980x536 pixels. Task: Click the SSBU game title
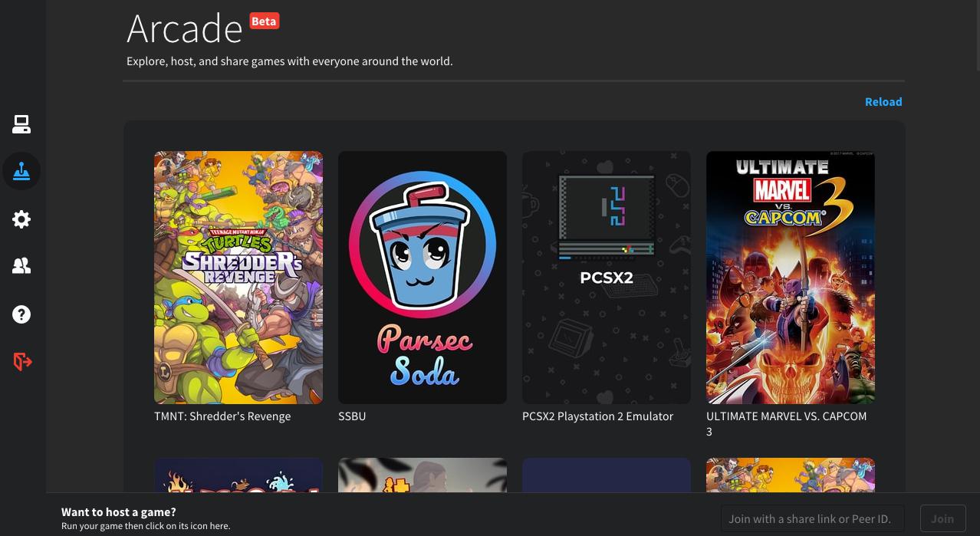352,416
